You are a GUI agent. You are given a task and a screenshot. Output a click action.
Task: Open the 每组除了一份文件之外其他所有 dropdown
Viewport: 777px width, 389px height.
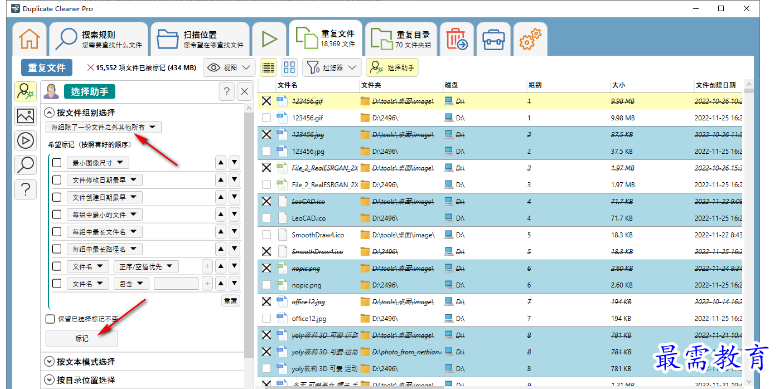(103, 127)
